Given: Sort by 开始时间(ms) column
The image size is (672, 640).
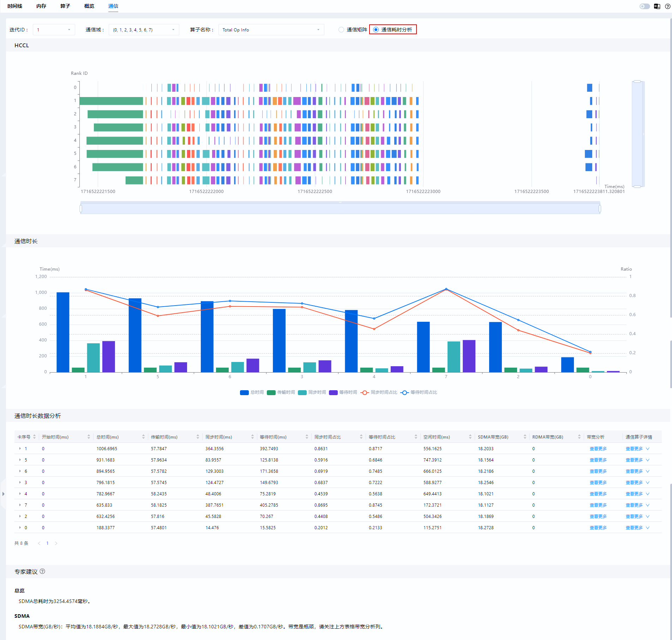Looking at the screenshot, I should pos(89,437).
